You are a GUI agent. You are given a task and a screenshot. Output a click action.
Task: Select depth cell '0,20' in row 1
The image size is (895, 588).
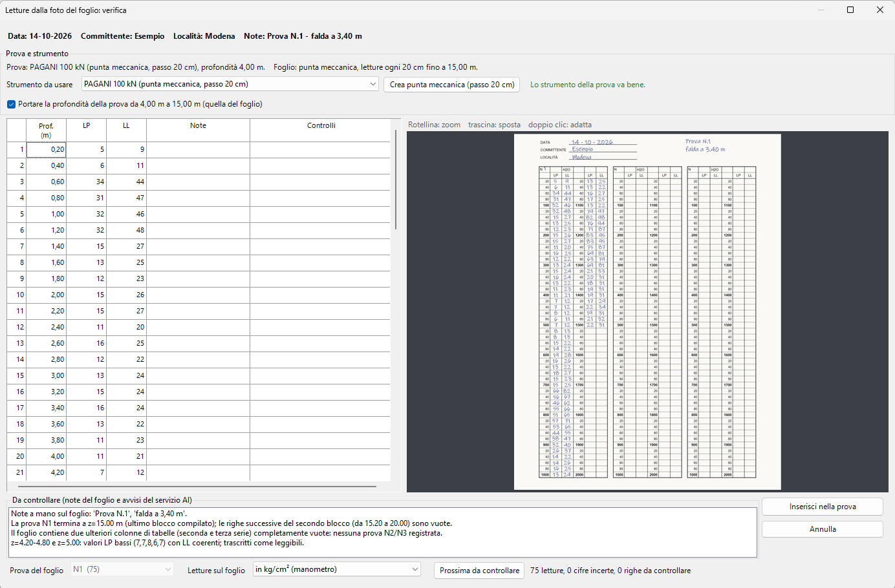(46, 150)
